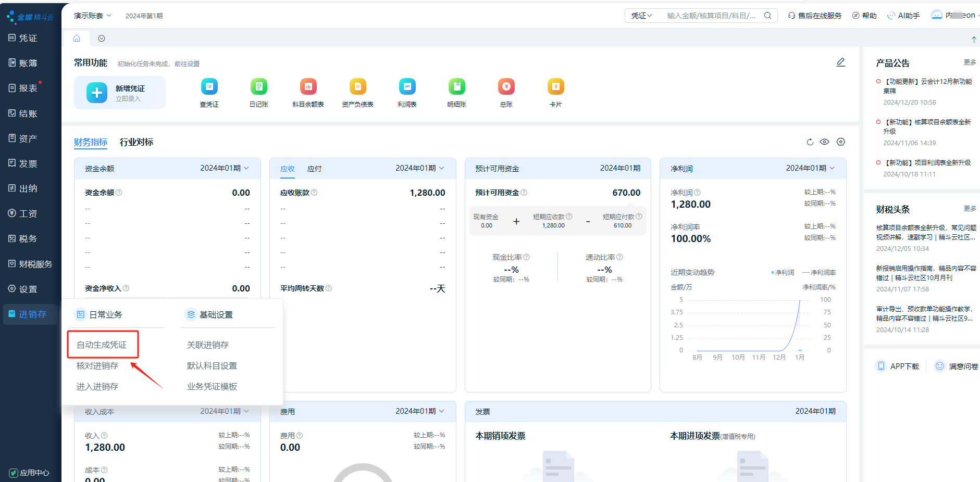The height and width of the screenshot is (482, 980).
Task: Refresh the financial indicators panel
Action: [x=810, y=142]
